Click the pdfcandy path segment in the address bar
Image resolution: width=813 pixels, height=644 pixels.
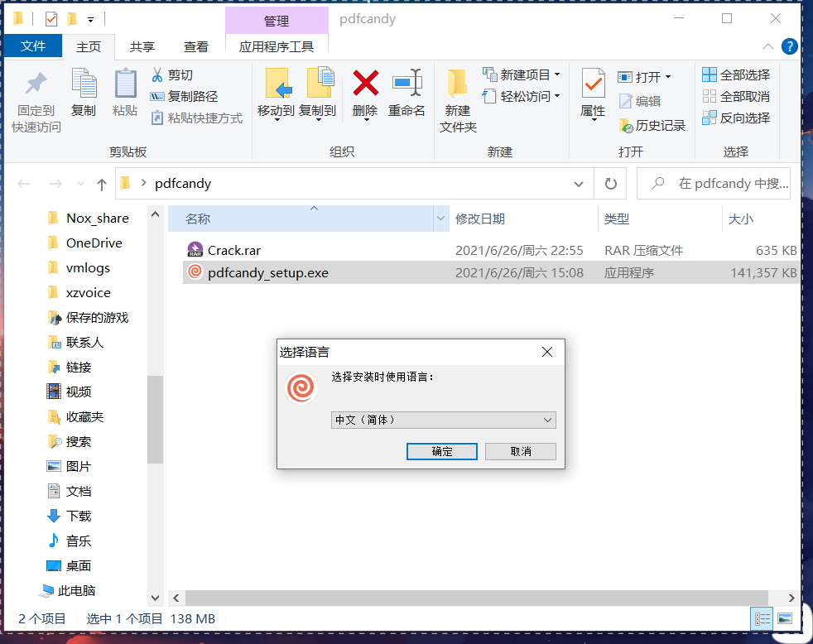click(183, 184)
